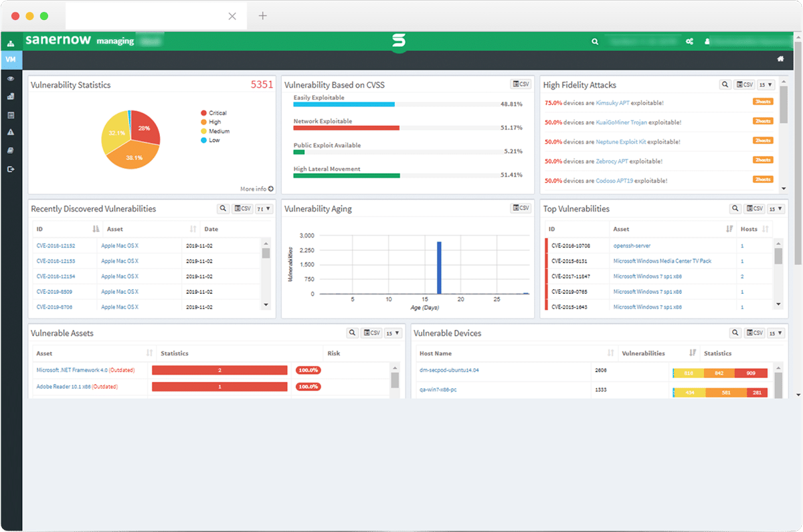Image resolution: width=803 pixels, height=532 pixels.
Task: Click the alerts warning triangle in sidebar
Action: (11, 132)
